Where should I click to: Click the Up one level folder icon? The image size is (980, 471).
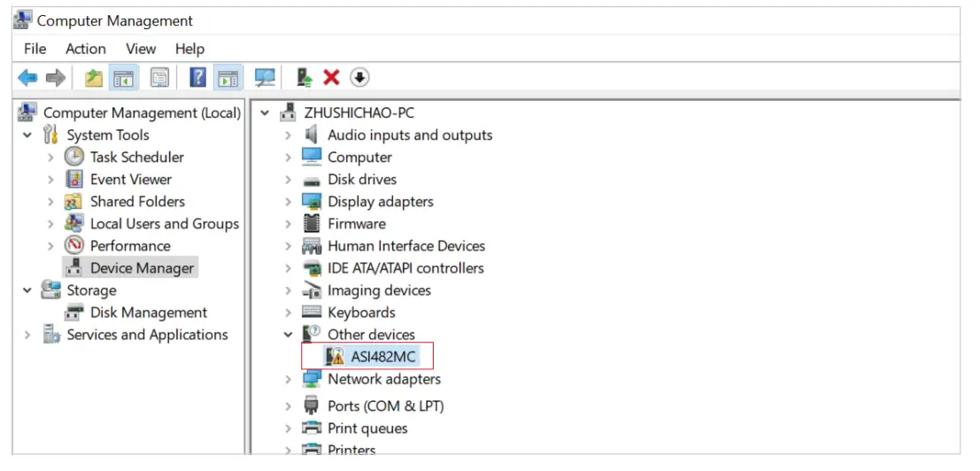coord(93,78)
